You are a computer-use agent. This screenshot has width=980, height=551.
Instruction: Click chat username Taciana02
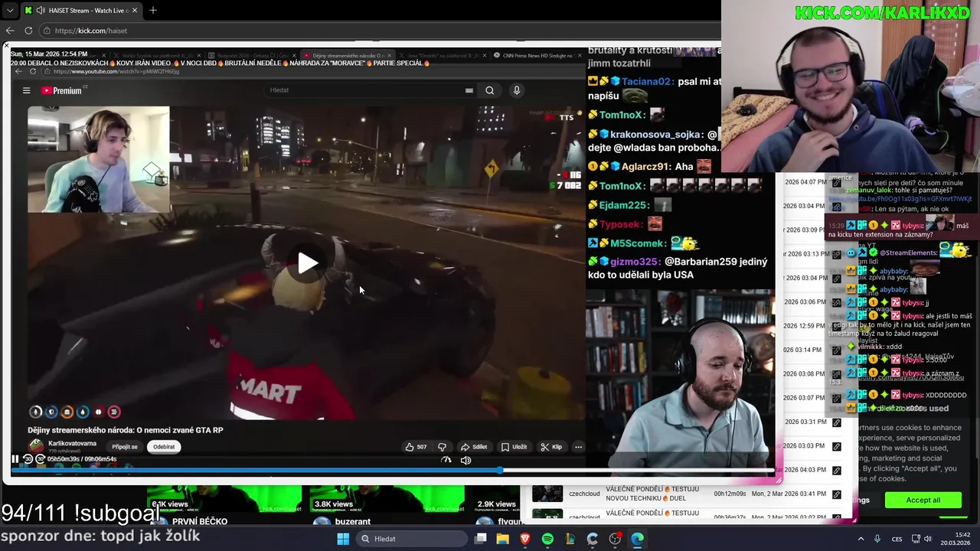point(648,82)
